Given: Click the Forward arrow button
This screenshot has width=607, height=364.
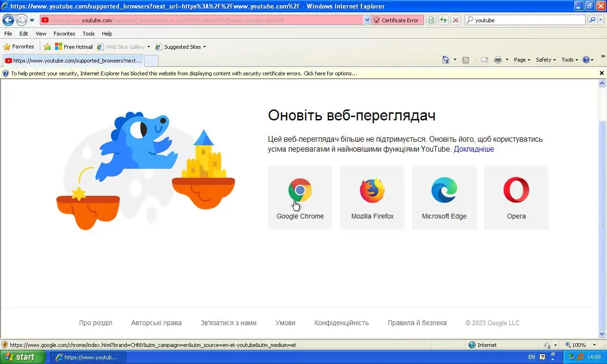Looking at the screenshot, I should coord(21,20).
